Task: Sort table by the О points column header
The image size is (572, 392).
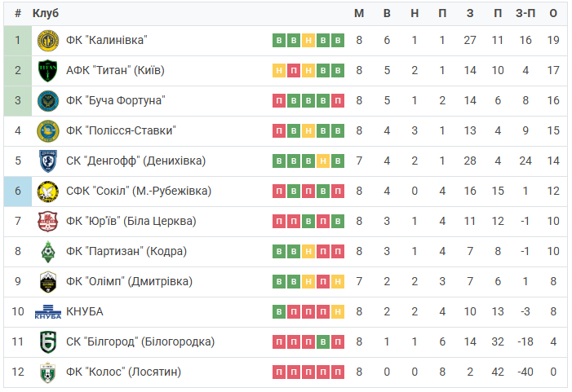Action: 553,14
